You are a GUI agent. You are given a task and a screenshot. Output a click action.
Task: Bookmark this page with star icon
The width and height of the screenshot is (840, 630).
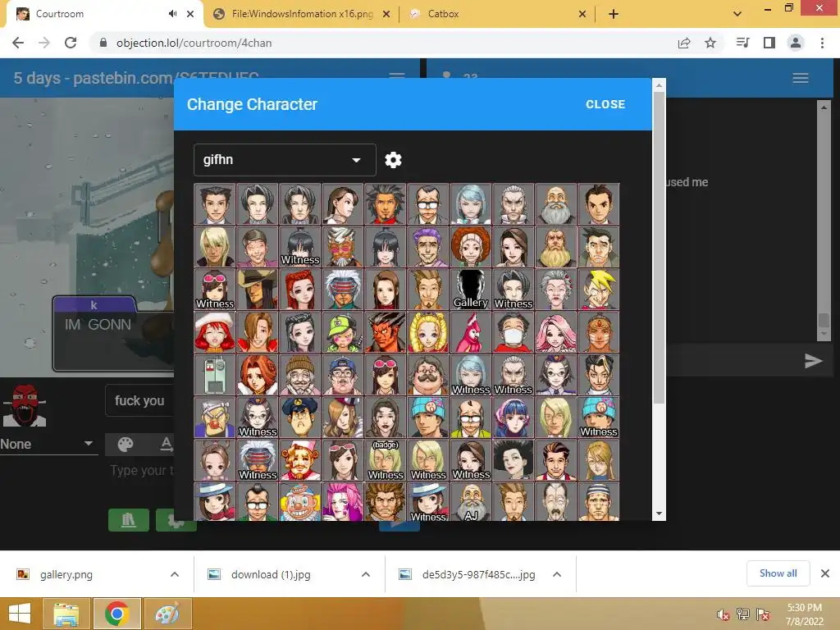[x=710, y=43]
